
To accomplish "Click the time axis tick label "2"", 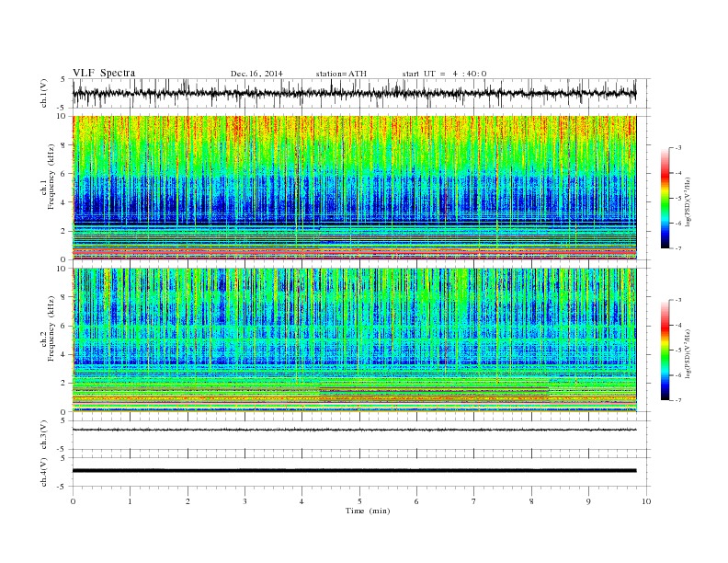I will (188, 501).
